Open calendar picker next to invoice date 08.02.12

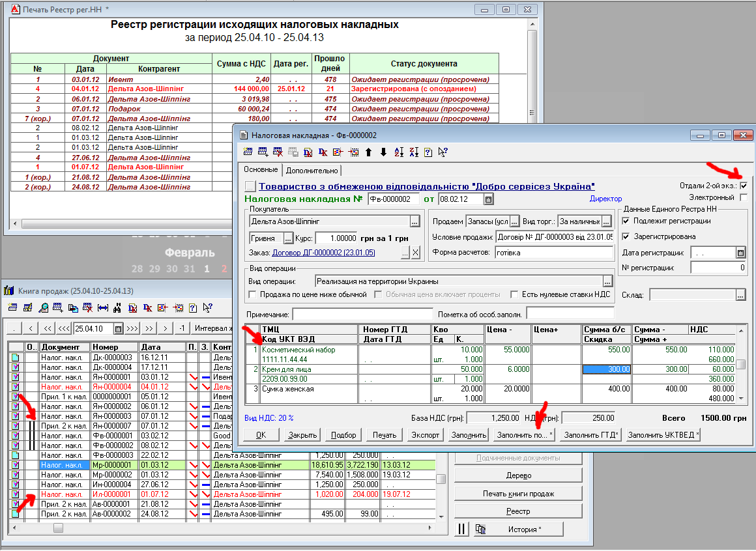(x=488, y=199)
